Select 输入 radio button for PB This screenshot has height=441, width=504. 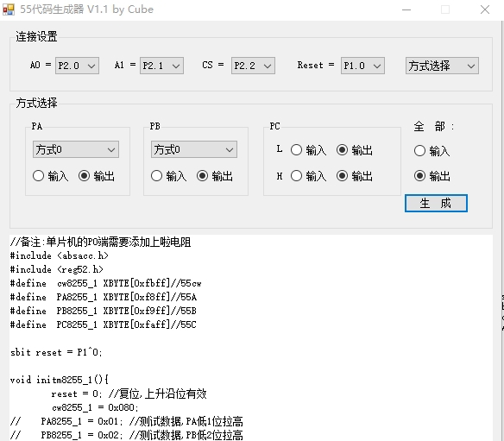coord(169,176)
